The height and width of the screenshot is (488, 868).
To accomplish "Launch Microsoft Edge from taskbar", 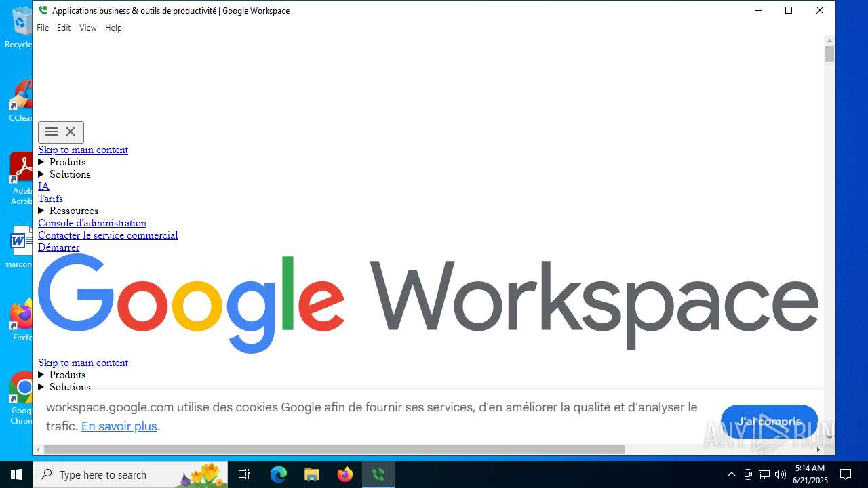I will pyautogui.click(x=279, y=474).
